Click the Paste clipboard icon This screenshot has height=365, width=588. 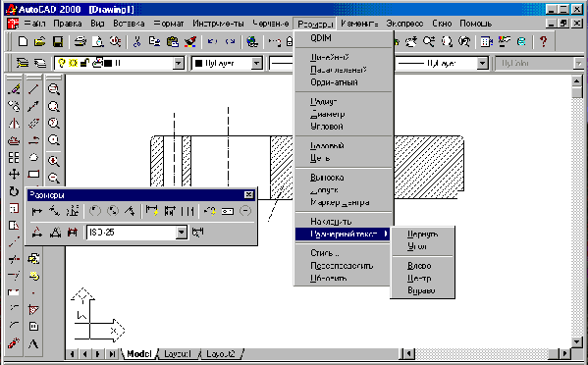click(x=172, y=41)
